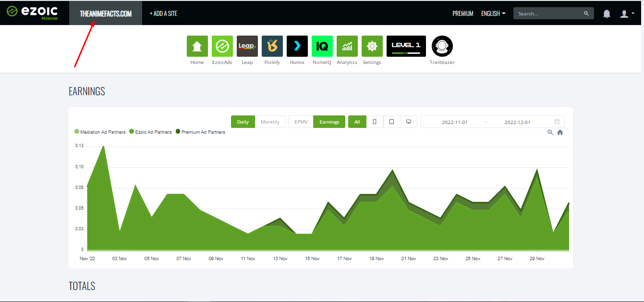Open the user account menu
The image size is (644, 302).
tap(627, 13)
